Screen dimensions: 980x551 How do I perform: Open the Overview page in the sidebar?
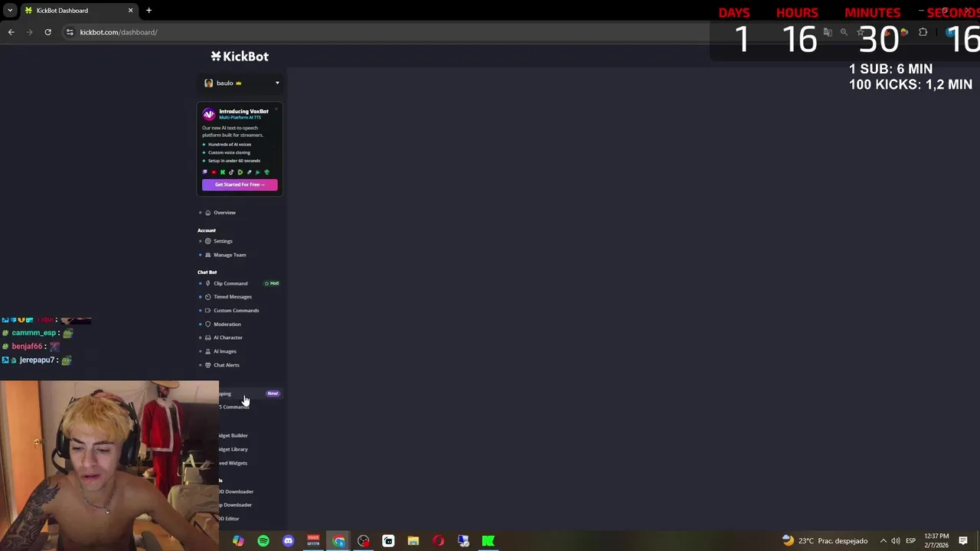pyautogui.click(x=224, y=213)
